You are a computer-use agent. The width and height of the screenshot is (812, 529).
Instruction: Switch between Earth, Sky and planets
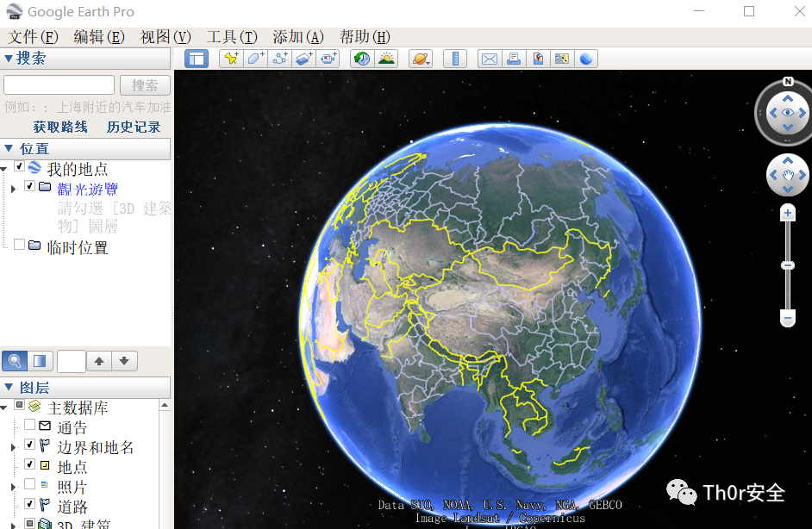click(x=421, y=59)
